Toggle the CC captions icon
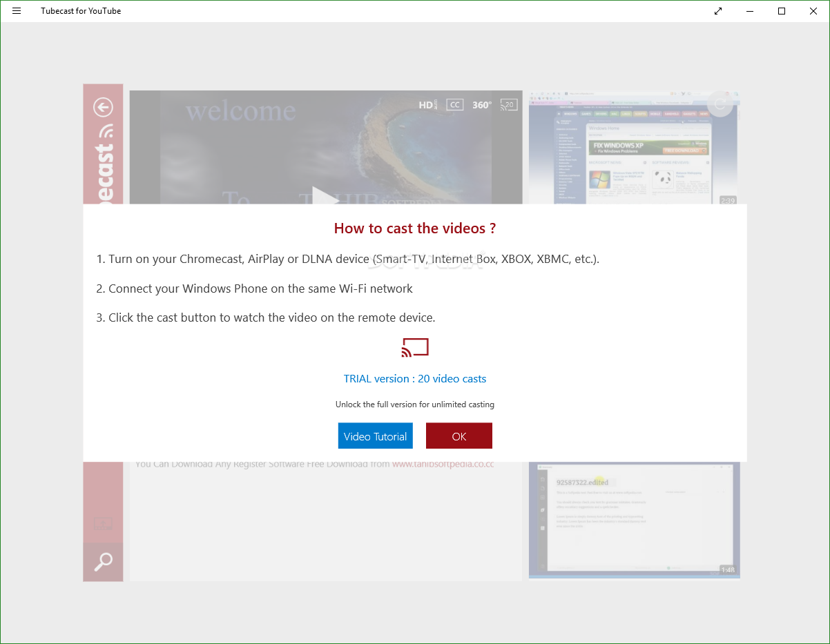 coord(454,105)
